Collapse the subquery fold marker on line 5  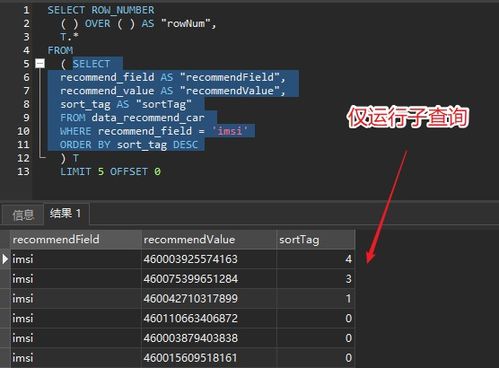click(40, 63)
